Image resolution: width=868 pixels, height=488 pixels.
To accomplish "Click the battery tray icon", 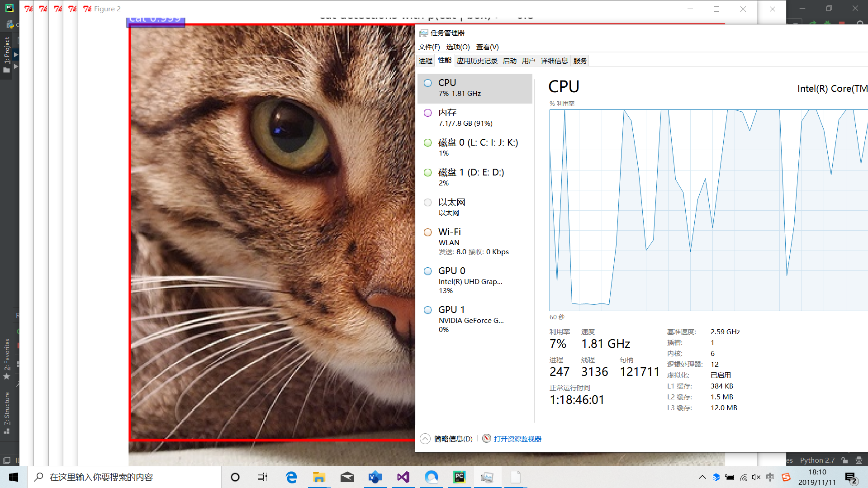I will coord(730,477).
